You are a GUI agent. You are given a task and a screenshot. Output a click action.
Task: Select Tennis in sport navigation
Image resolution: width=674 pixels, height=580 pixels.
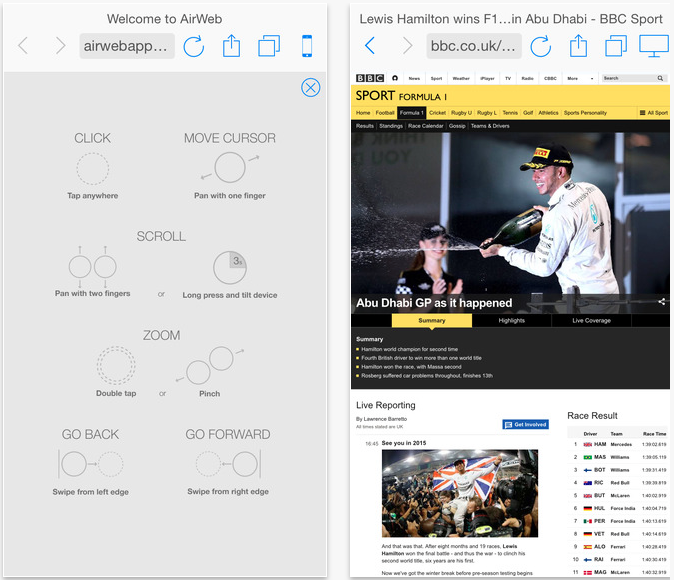click(x=510, y=113)
